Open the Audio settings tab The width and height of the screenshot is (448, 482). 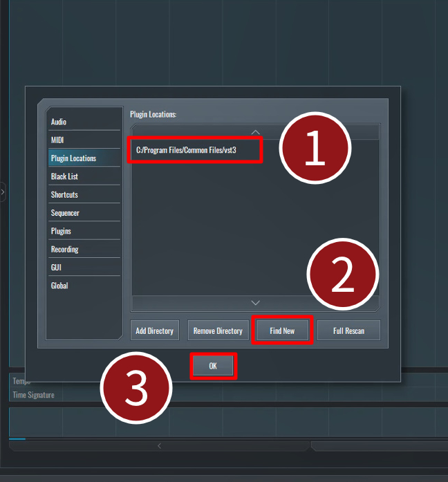(x=59, y=122)
